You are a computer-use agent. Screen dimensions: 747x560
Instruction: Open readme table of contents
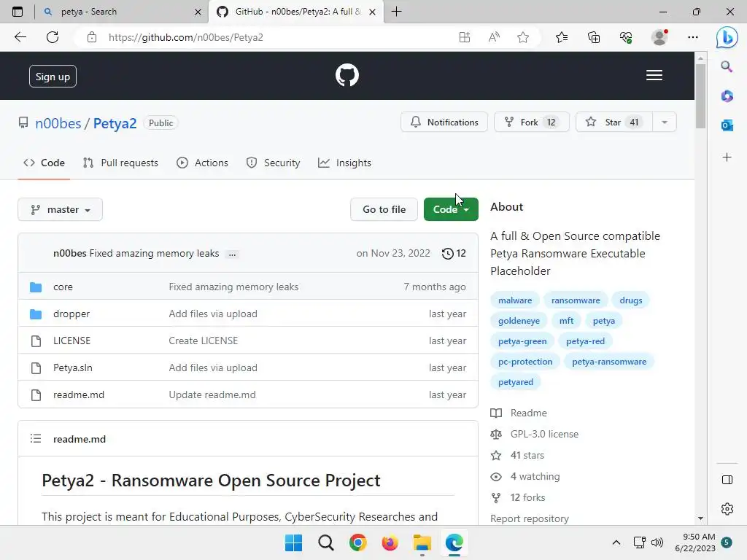pyautogui.click(x=36, y=438)
